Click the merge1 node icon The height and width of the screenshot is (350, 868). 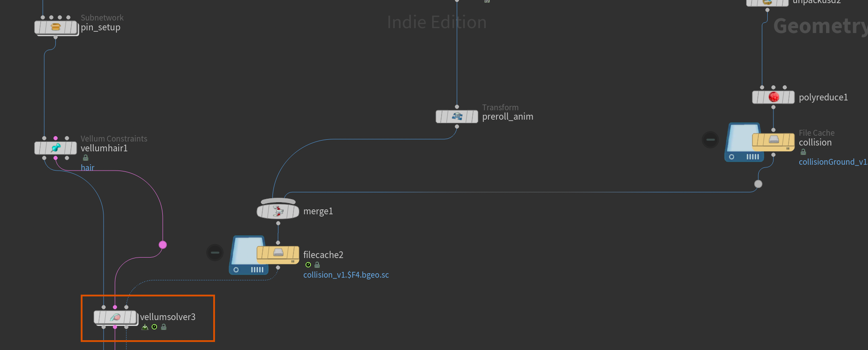pos(278,211)
